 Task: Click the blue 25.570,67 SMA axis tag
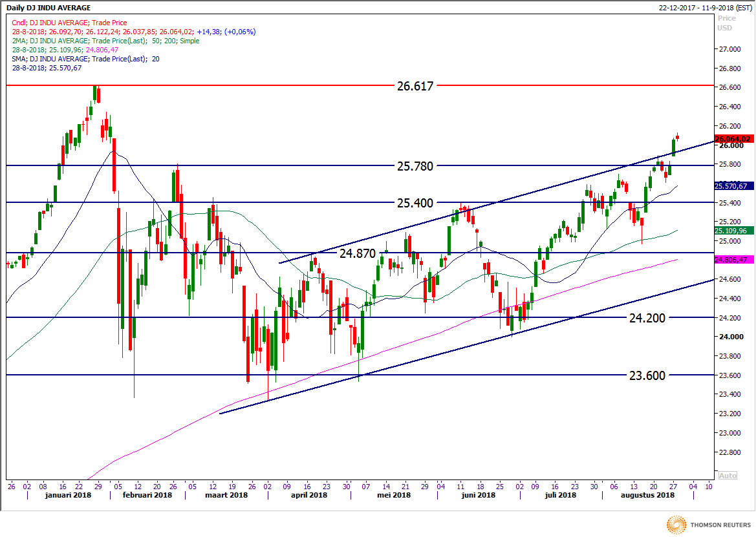pos(733,186)
